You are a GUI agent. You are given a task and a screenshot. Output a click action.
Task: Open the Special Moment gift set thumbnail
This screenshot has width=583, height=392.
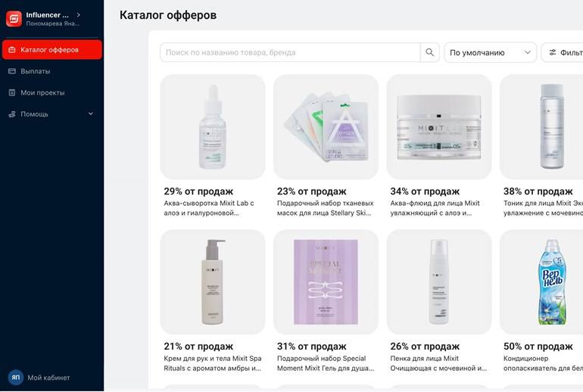coord(326,282)
